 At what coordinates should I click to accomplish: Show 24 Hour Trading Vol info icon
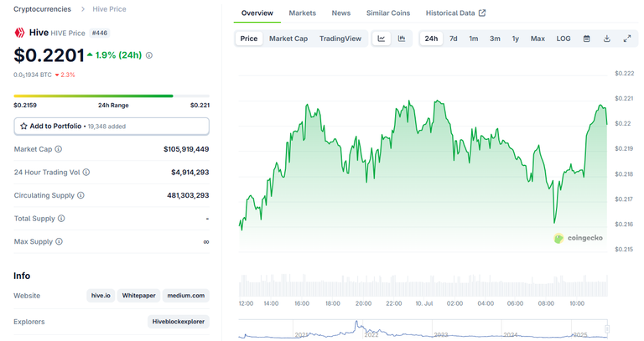click(x=86, y=173)
